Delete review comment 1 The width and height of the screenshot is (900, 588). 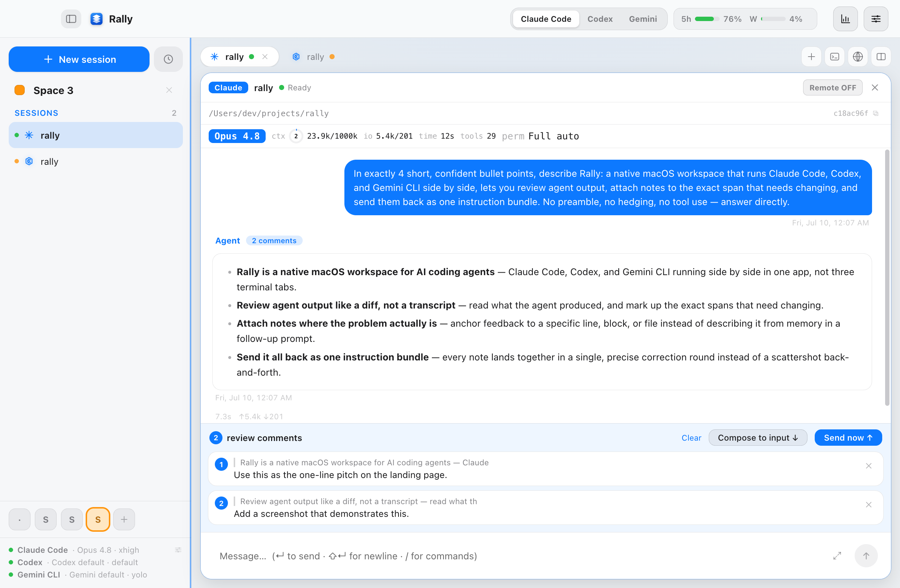[x=868, y=466]
